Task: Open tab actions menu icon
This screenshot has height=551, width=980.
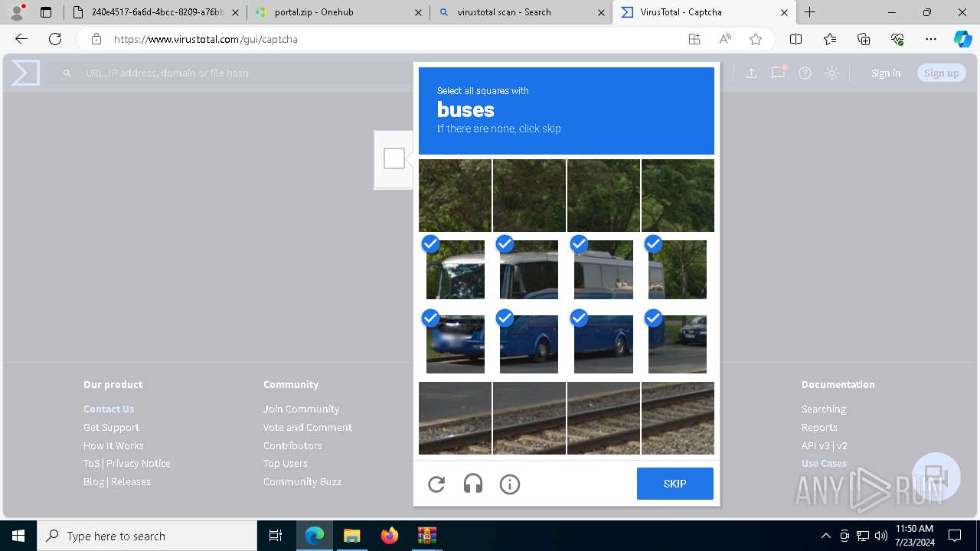Action: (x=46, y=12)
